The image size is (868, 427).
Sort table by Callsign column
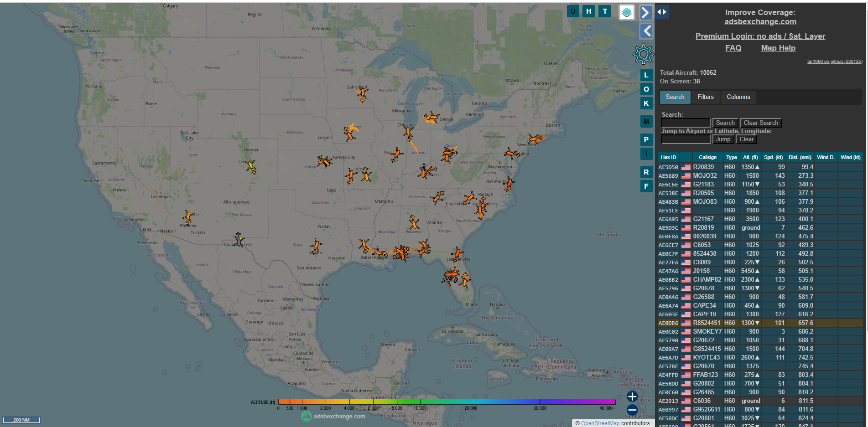pyautogui.click(x=707, y=157)
